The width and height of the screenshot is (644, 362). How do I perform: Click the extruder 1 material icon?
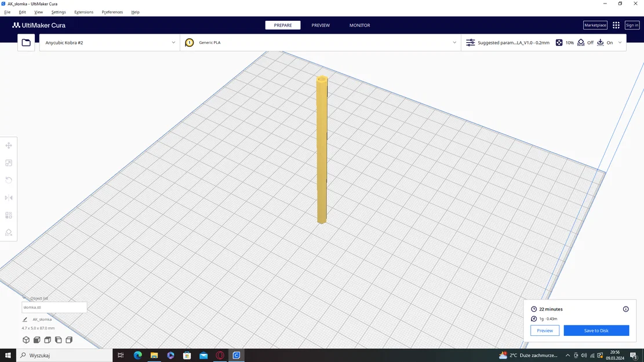tap(190, 42)
